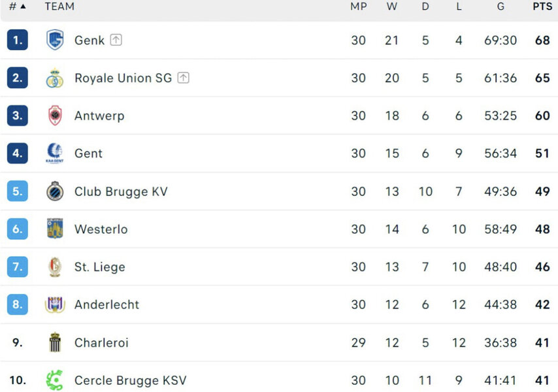Click the TEAM column header
Image resolution: width=558 pixels, height=392 pixels.
[59, 7]
